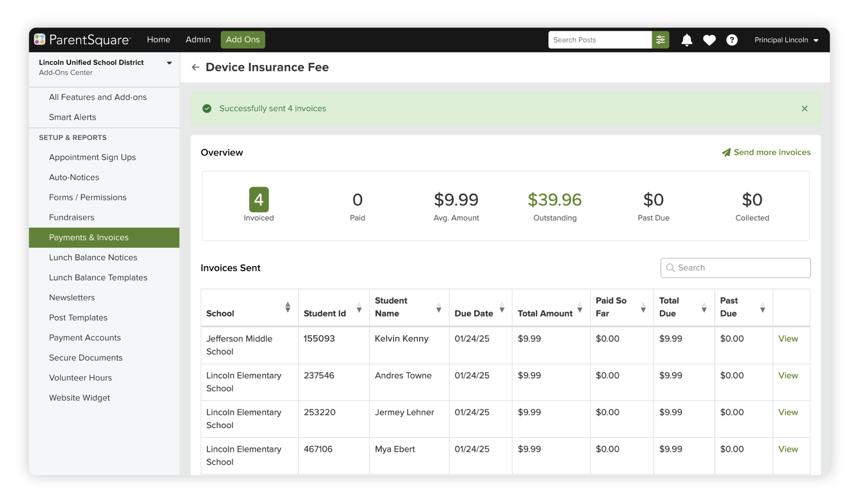Sort the Due Date column
The height and width of the screenshot is (504, 859).
(x=502, y=307)
